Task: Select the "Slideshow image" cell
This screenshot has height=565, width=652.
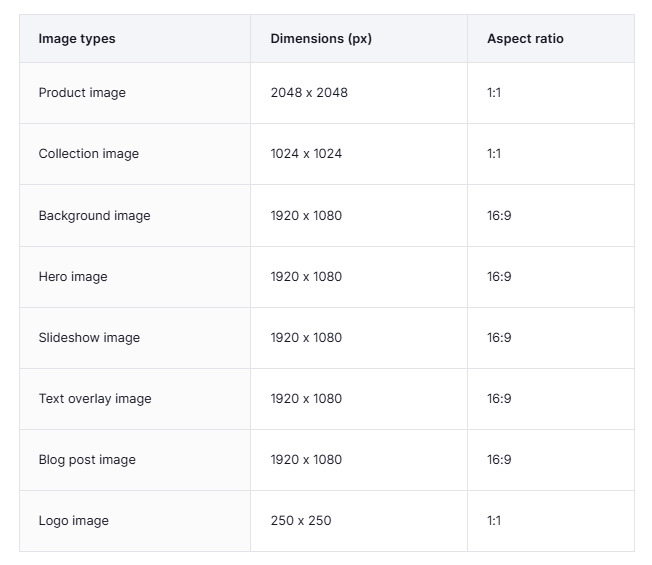Action: (x=89, y=338)
